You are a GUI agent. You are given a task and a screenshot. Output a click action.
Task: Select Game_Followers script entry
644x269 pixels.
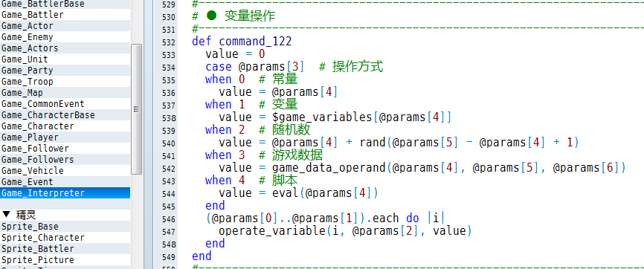[65, 159]
